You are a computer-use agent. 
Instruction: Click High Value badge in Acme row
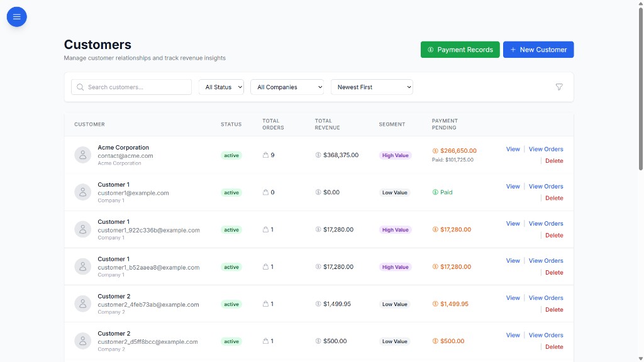click(x=395, y=156)
